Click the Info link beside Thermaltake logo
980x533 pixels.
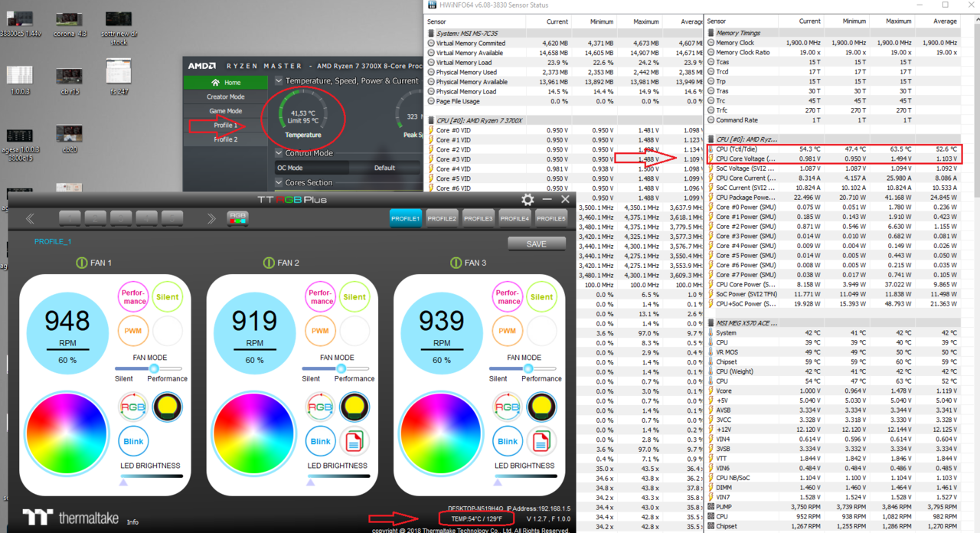pyautogui.click(x=132, y=522)
